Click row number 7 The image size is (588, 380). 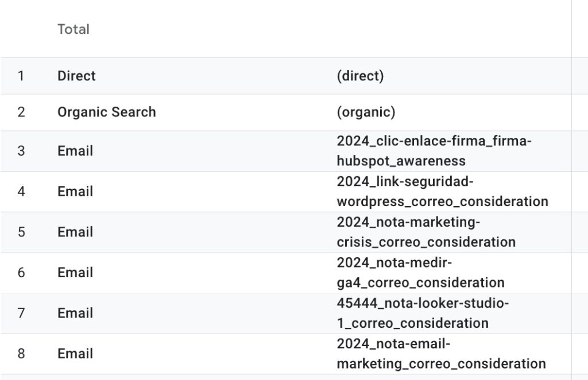[21, 313]
